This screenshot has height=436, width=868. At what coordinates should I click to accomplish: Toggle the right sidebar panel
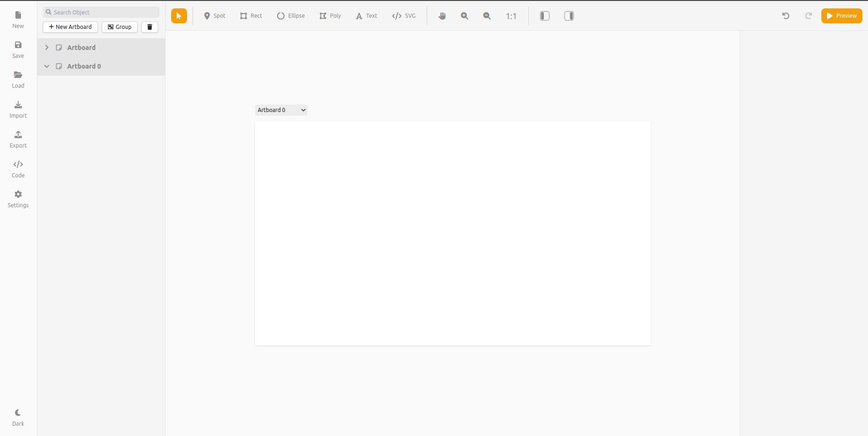(569, 16)
